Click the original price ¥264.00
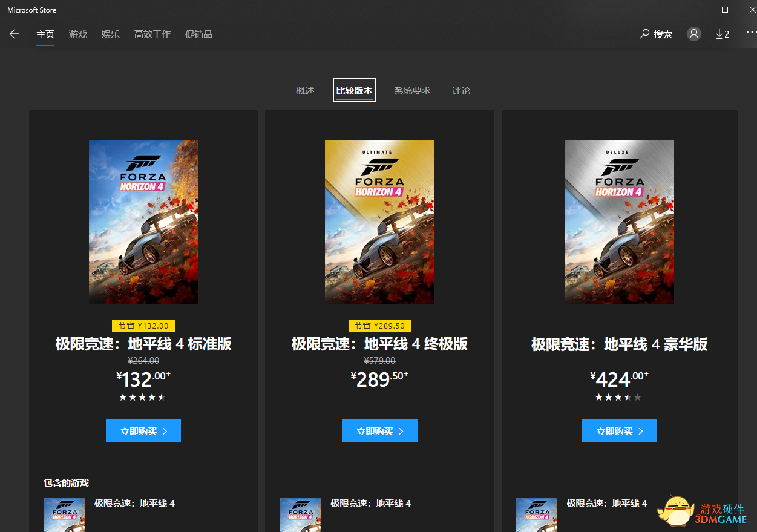This screenshot has height=532, width=757. [143, 361]
